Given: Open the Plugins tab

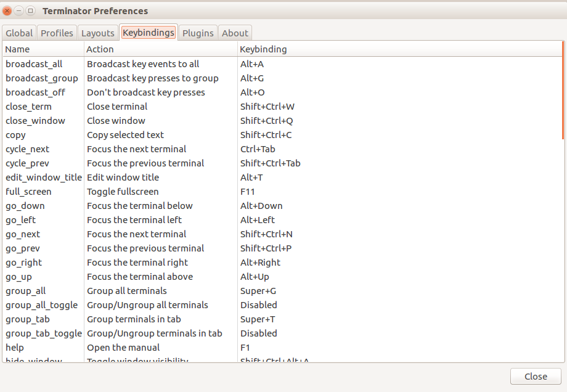Looking at the screenshot, I should [x=198, y=33].
